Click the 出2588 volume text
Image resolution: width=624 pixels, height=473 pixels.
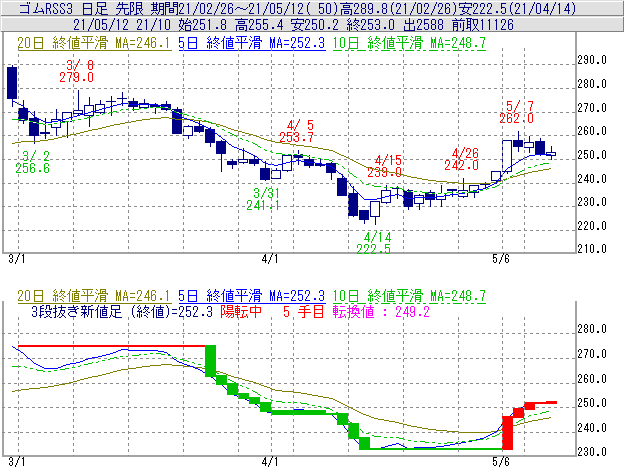423,25
